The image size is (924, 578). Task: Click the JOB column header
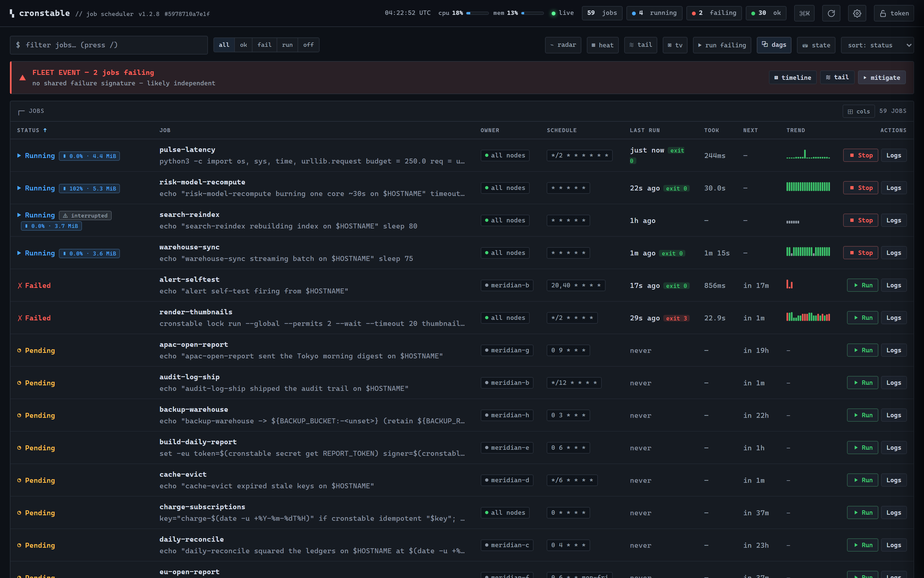coord(165,130)
